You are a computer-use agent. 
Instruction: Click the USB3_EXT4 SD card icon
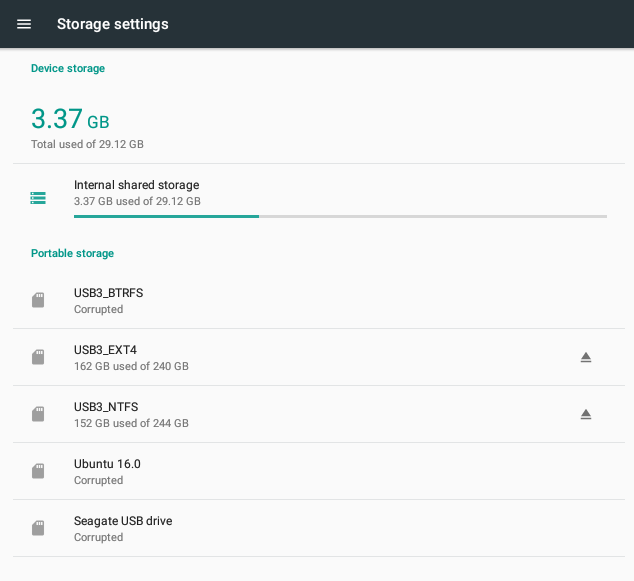tap(38, 357)
